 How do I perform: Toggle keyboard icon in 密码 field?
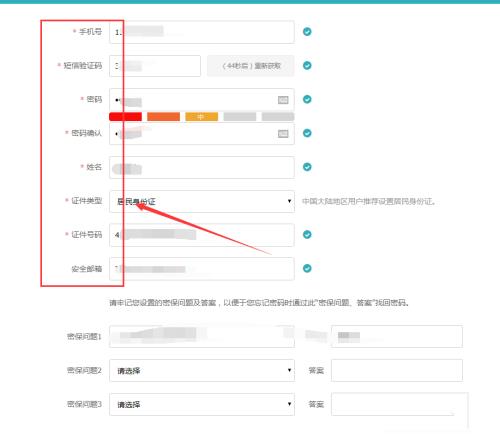pos(283,100)
